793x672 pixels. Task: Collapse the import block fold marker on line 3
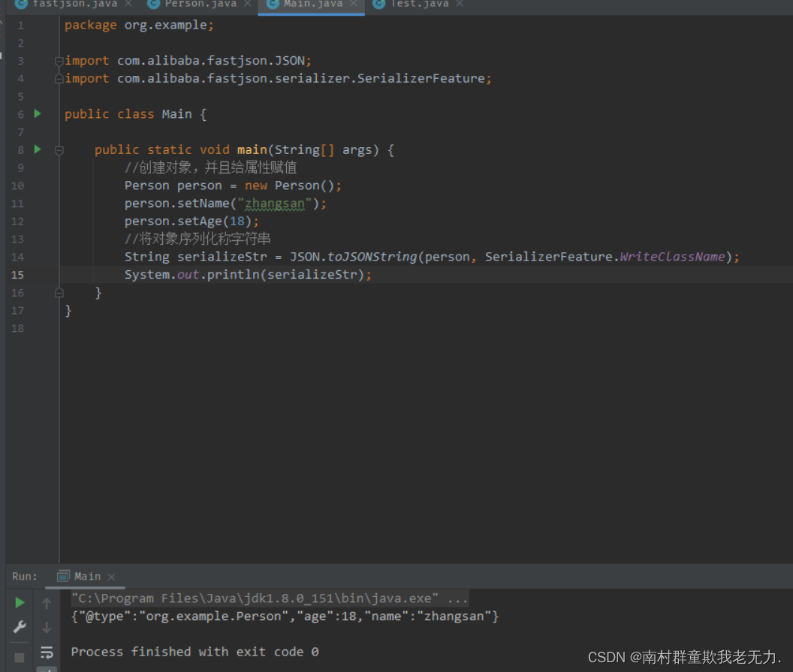pos(59,61)
